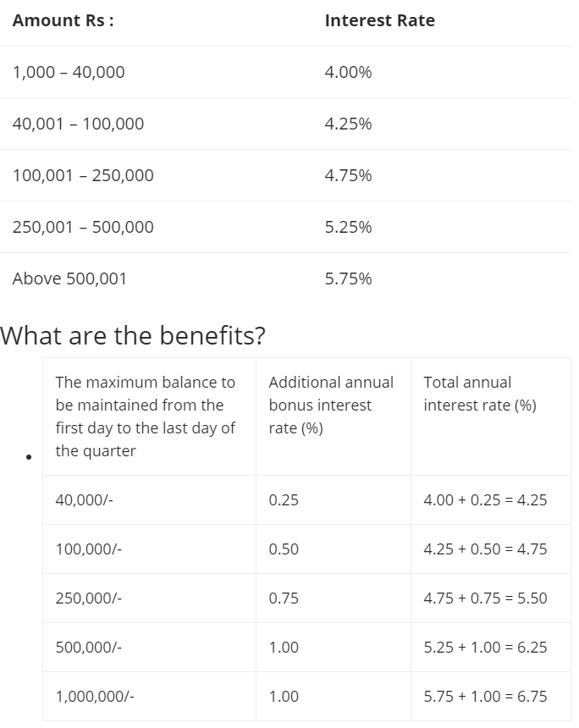Select the '100,001 – 250,000' range cell
Screen dimensions: 579x728
tap(83, 175)
